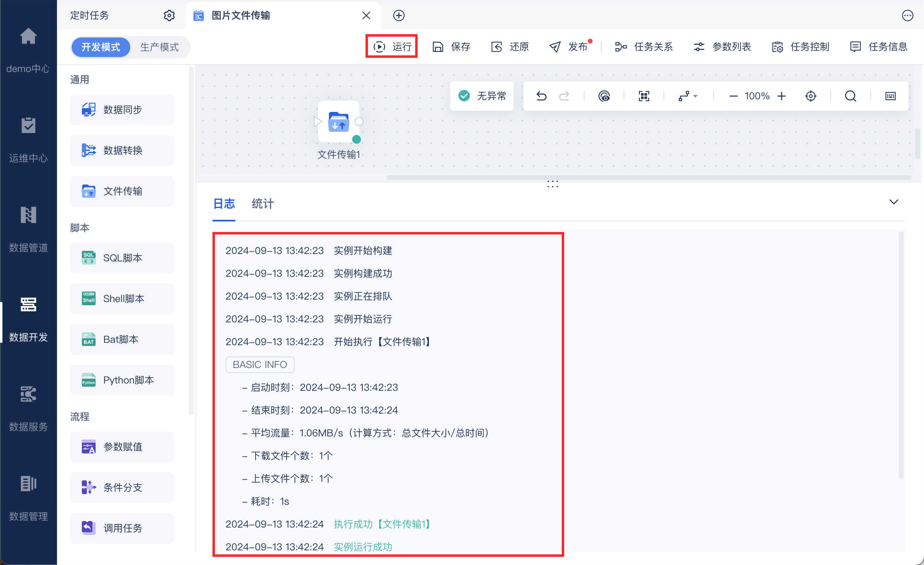
Task: Switch to the 统计 tab
Action: click(263, 204)
